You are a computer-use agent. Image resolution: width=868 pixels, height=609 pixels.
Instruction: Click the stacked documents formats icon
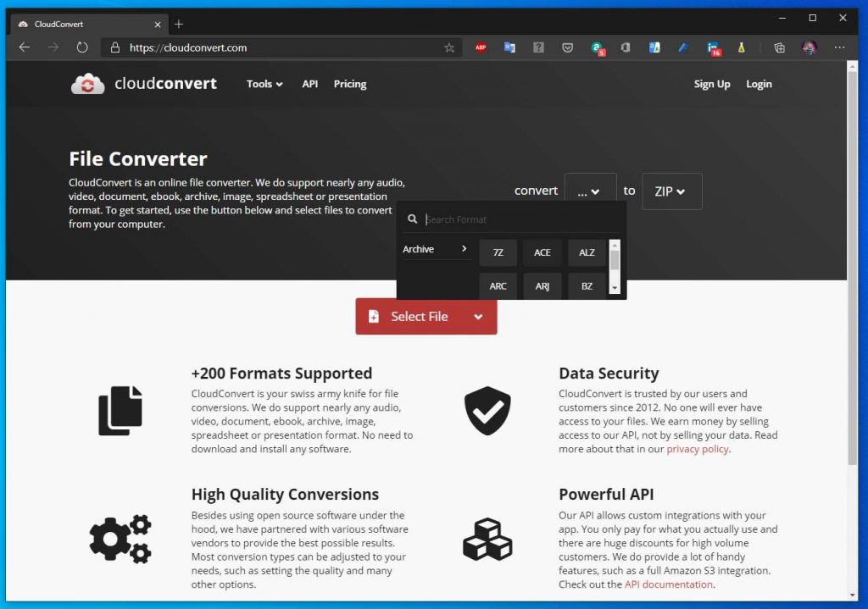pos(120,411)
